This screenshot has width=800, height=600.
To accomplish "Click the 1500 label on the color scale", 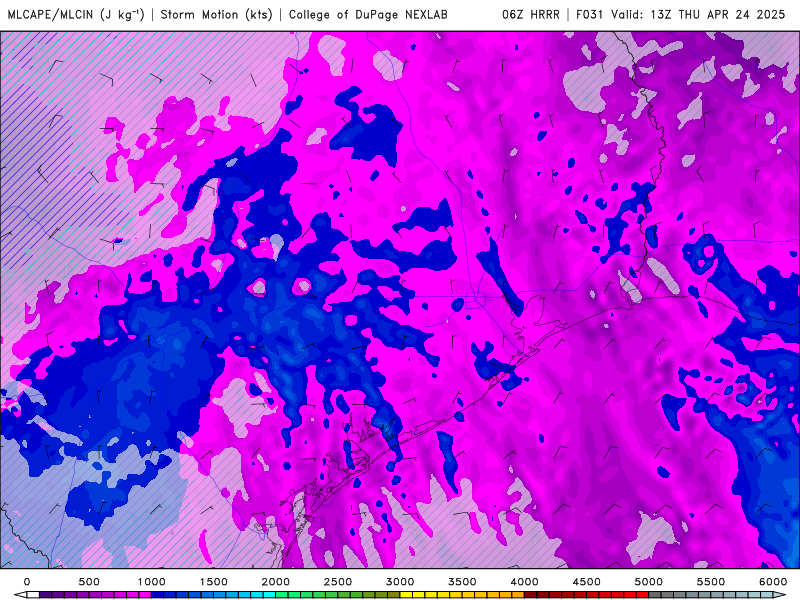I will click(x=213, y=582).
